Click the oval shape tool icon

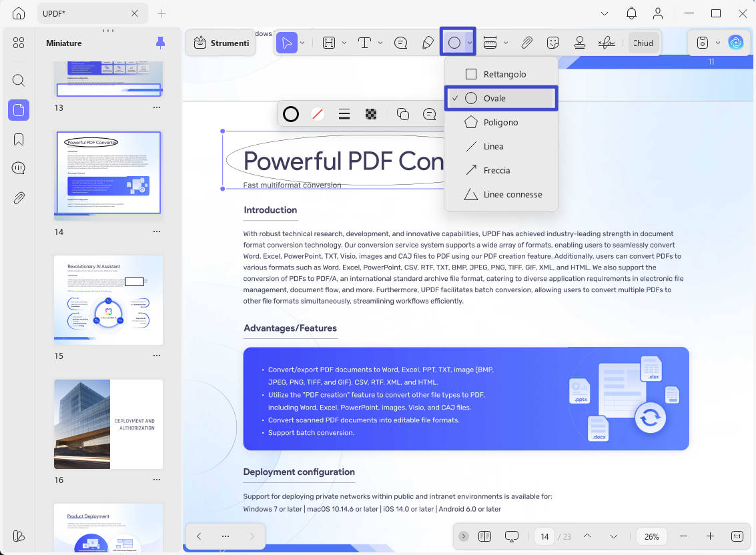pyautogui.click(x=454, y=43)
